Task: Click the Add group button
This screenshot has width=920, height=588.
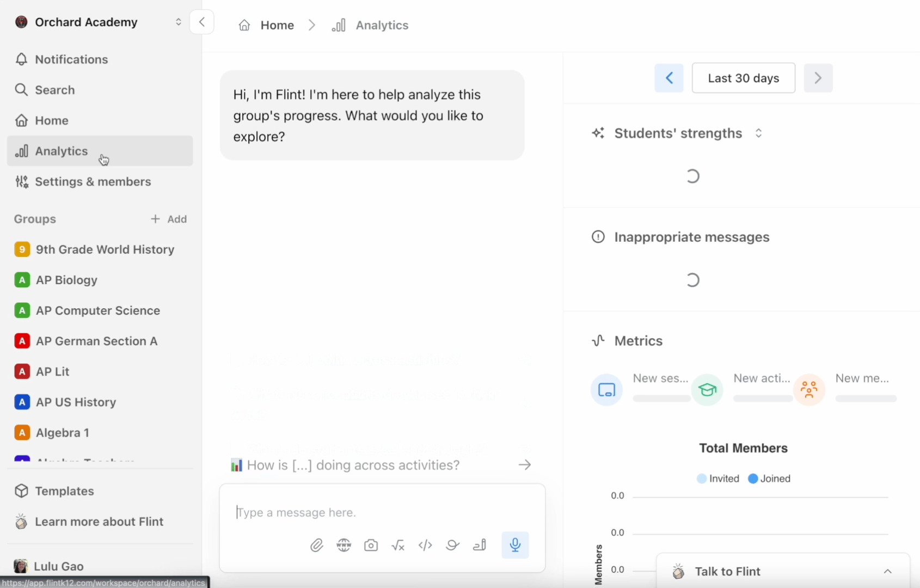Action: pos(169,219)
